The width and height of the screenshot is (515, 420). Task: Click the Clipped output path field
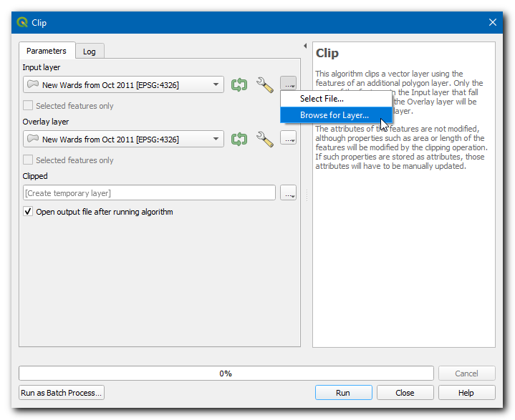149,192
